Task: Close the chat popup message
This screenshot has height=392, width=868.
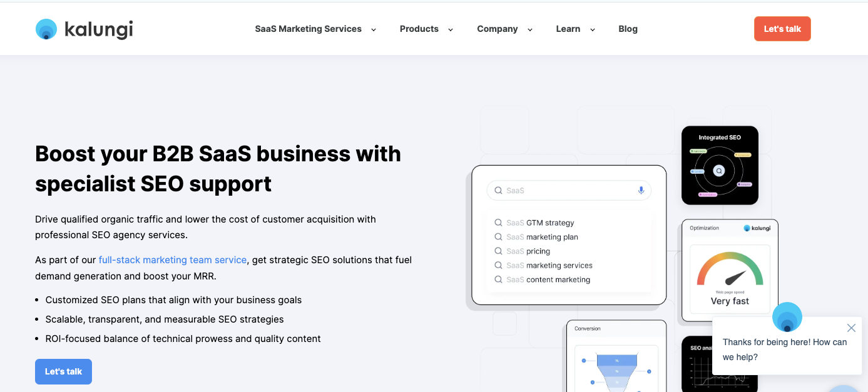Action: (851, 328)
